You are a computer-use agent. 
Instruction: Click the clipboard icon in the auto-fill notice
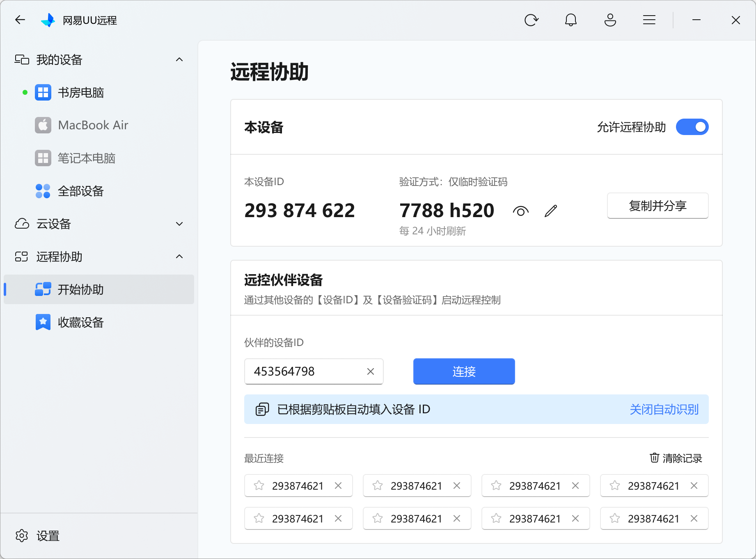pos(262,409)
